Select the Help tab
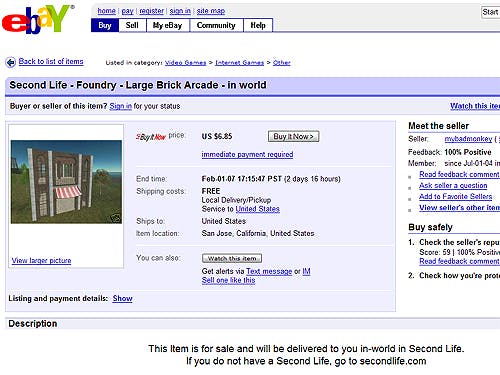 (x=258, y=25)
